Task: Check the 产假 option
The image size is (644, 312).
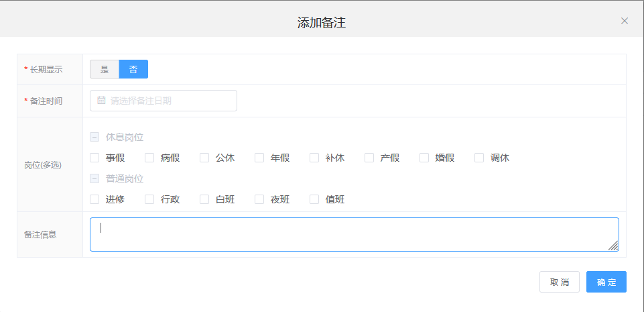Action: coord(369,158)
